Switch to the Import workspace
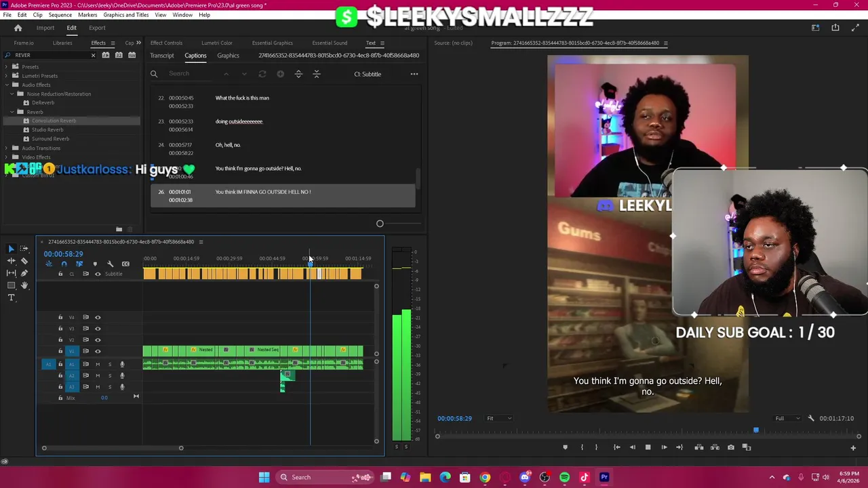The height and width of the screenshot is (488, 868). coord(45,28)
